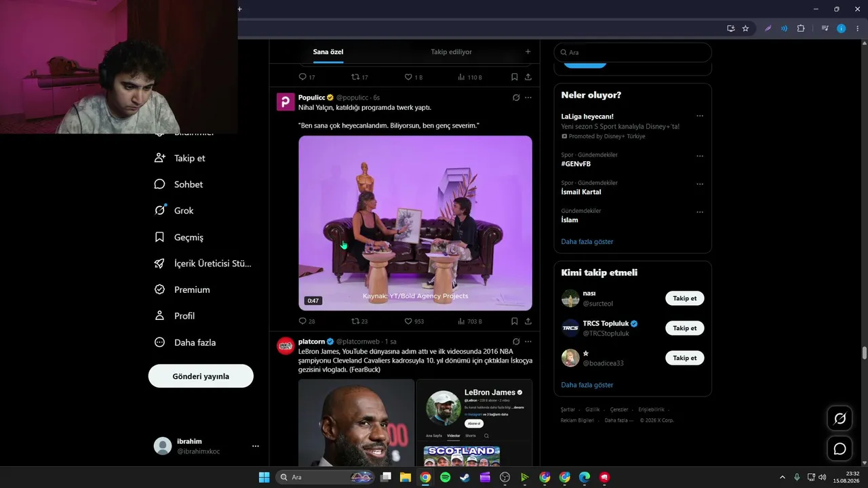Screen dimensions: 868x488
Task: Open the Populicc profile avatar
Action: 285,102
